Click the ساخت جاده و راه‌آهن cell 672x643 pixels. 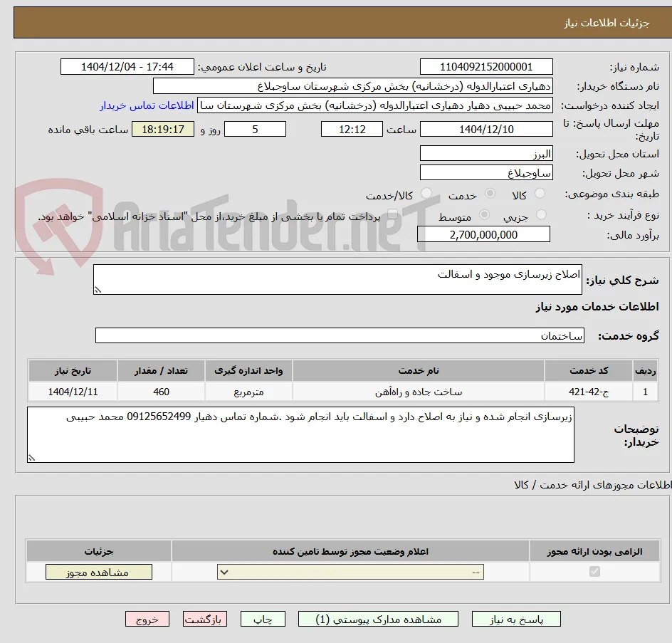pos(419,392)
